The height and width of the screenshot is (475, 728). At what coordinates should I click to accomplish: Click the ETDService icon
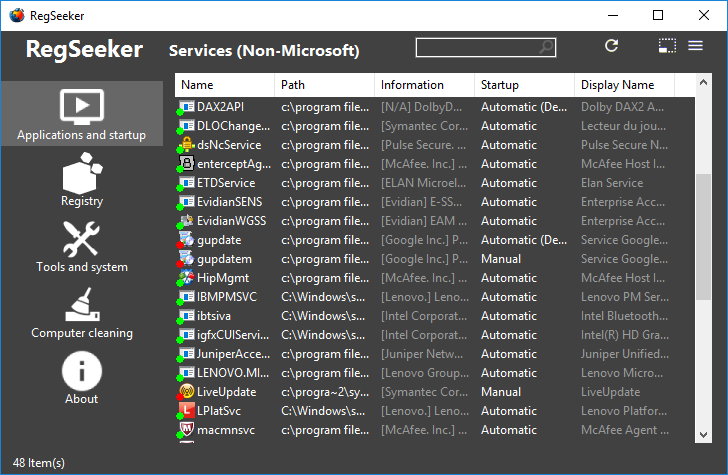186,183
